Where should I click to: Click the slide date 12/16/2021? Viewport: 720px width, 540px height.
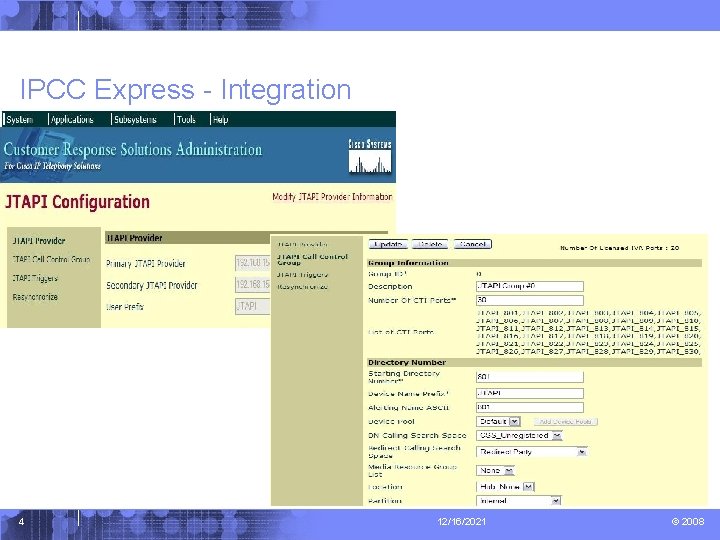(x=461, y=522)
